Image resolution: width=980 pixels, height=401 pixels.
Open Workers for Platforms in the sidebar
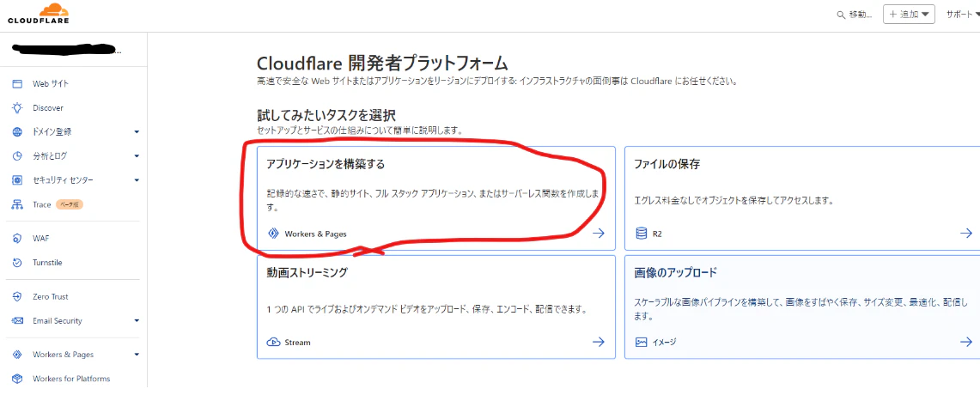click(x=71, y=379)
